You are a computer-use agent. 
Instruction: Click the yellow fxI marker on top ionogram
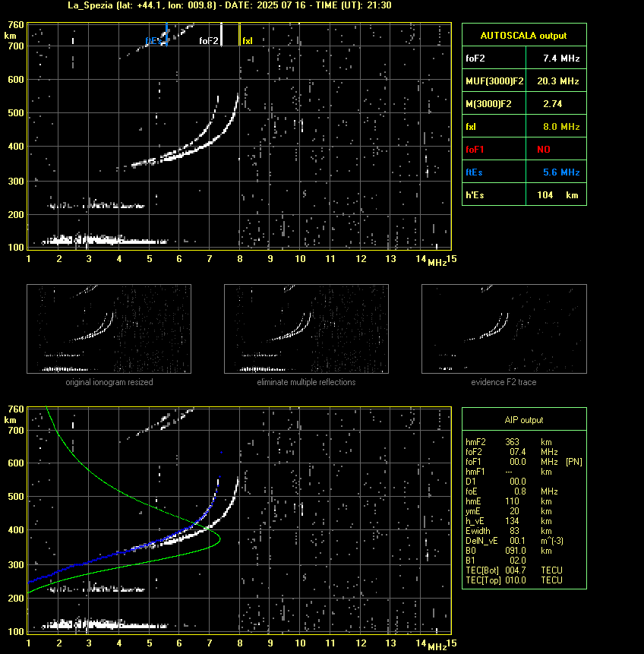[239, 34]
